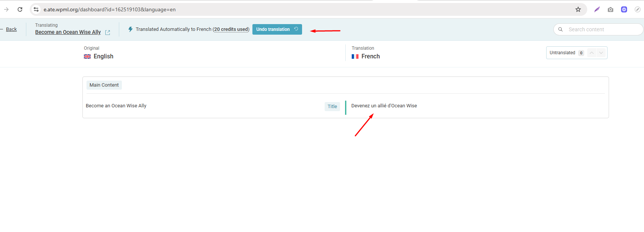This screenshot has height=232, width=644.
Task: Go to next untranslated segment arrow
Action: coord(601,53)
